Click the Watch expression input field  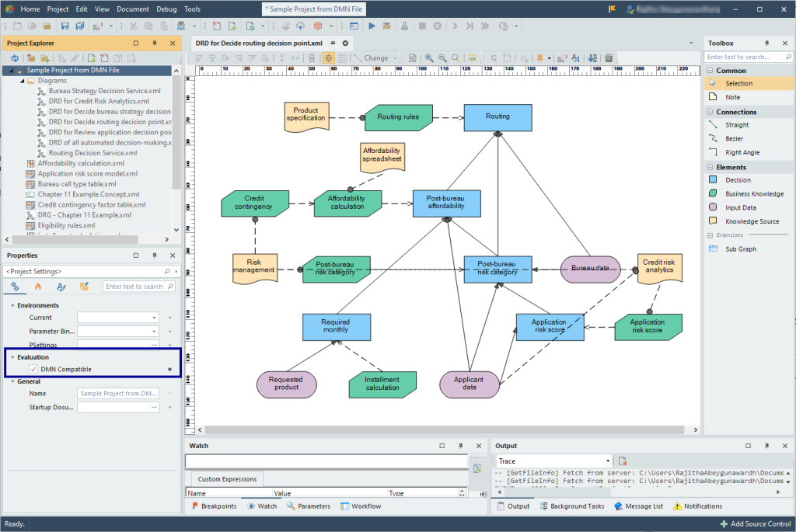tap(326, 461)
